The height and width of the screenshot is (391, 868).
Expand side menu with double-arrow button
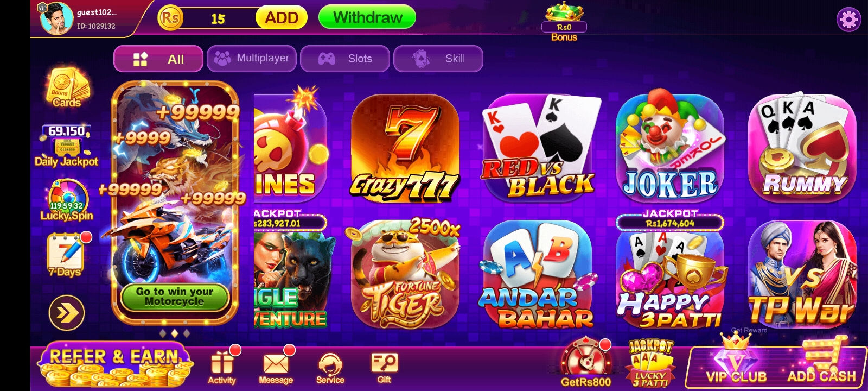(67, 313)
